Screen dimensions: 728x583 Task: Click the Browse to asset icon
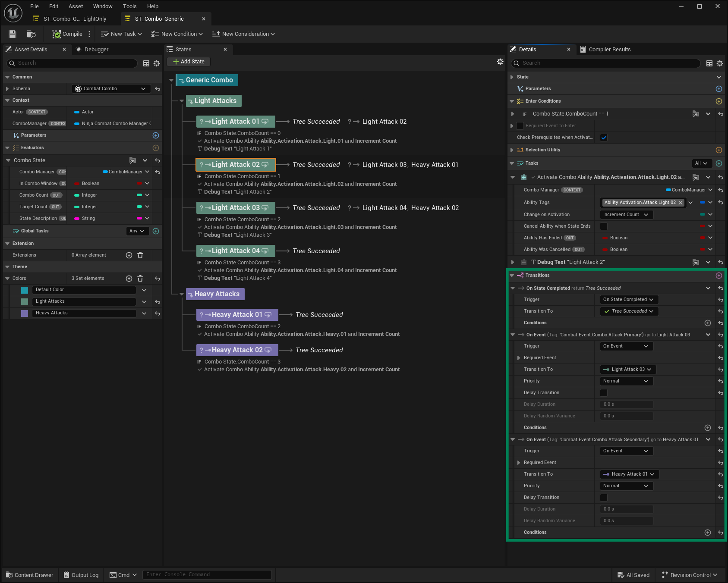[31, 34]
